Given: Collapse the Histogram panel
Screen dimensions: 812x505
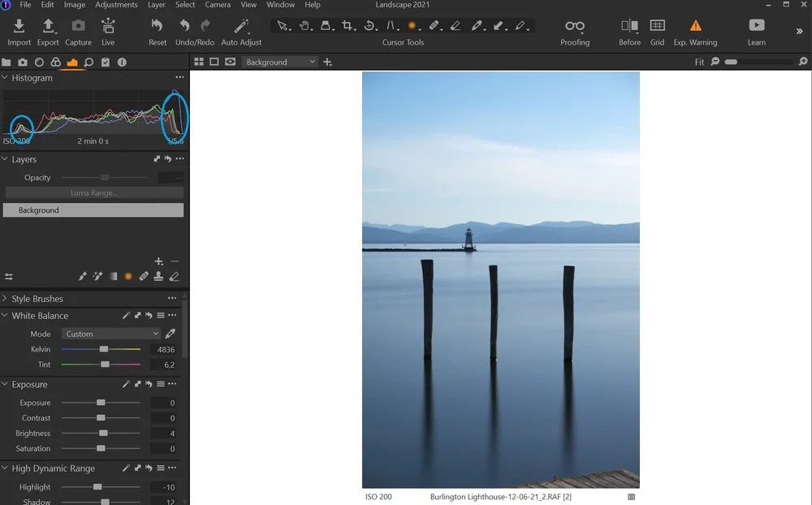Looking at the screenshot, I should coord(5,77).
